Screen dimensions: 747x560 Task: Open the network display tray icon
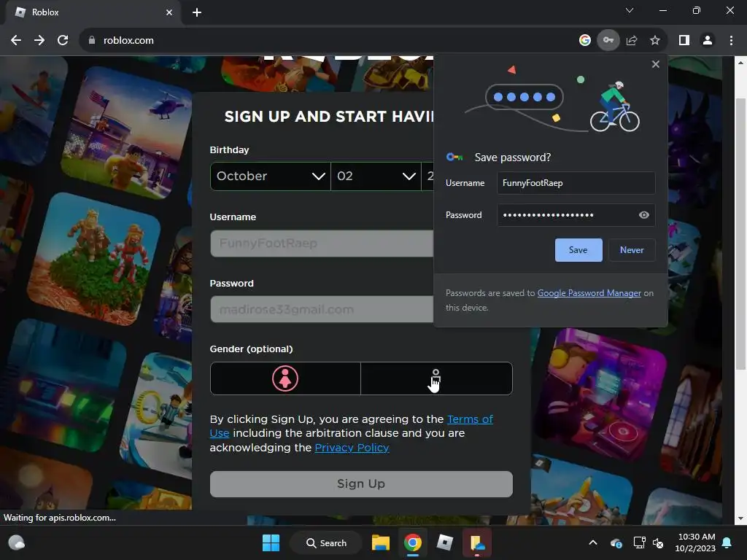(x=639, y=542)
